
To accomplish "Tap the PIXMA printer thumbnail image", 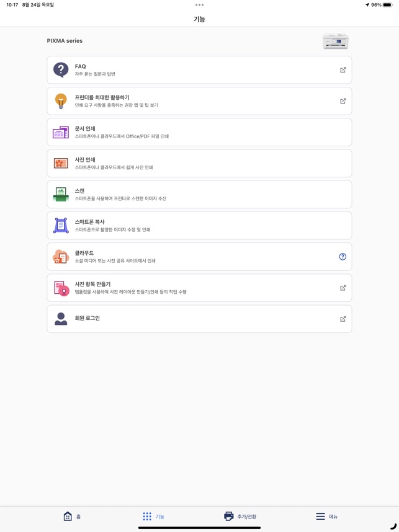I will pos(335,41).
